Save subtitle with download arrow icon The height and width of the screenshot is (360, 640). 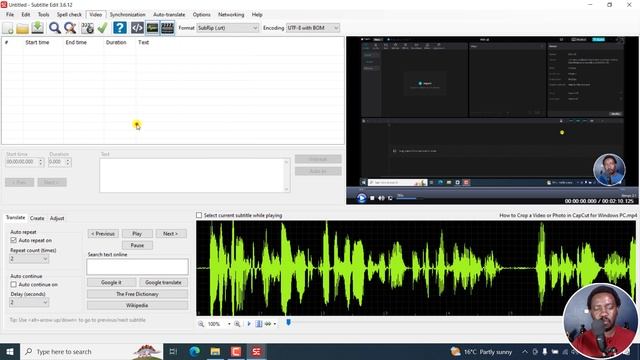38,28
